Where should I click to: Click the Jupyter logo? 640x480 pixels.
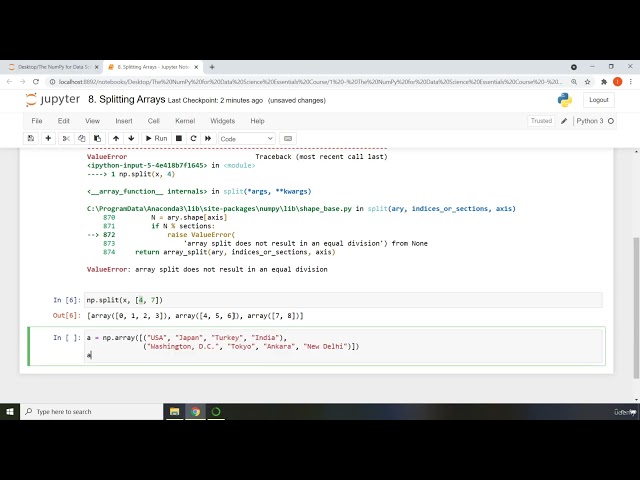tap(53, 100)
